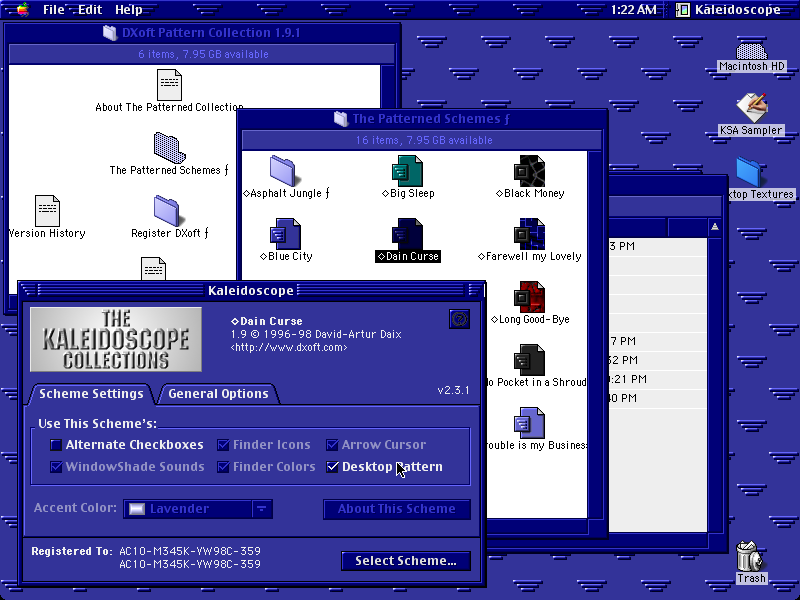Open the Apple menu icon
The height and width of the screenshot is (600, 800).
(23, 10)
